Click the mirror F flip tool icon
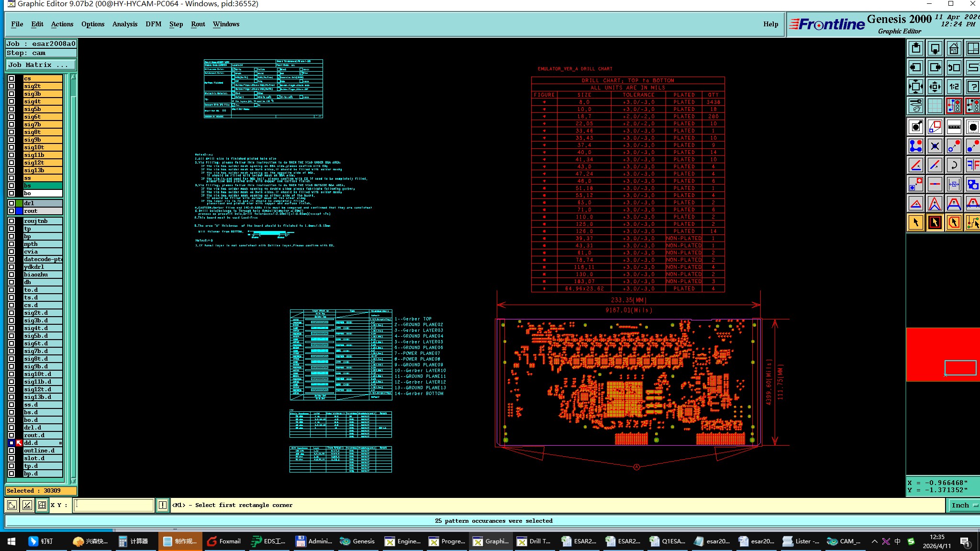Viewport: 980px width, 551px height. 972,165
